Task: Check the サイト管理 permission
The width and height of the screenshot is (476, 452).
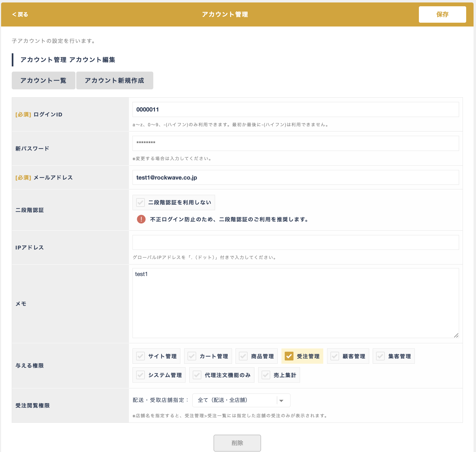Action: click(x=140, y=356)
